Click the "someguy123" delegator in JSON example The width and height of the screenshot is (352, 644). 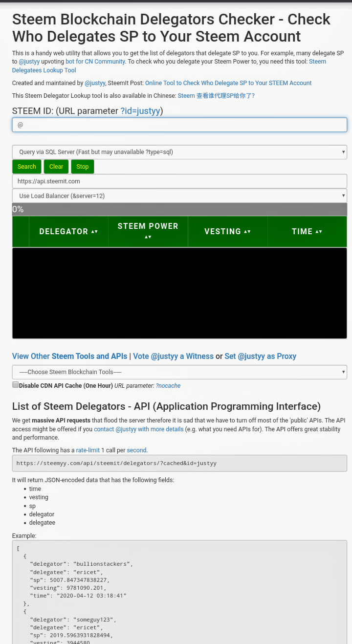point(95,620)
